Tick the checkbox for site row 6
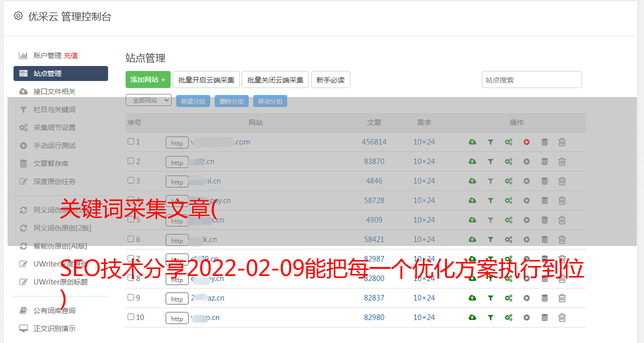Screen dimensions: 644x343 pyautogui.click(x=131, y=239)
